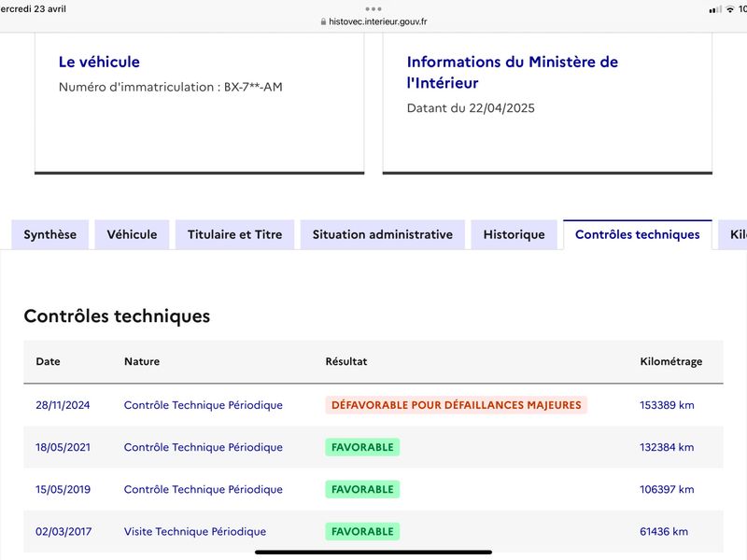The image size is (747, 560).
Task: Click the date 15/05/2019
Action: coord(63,489)
